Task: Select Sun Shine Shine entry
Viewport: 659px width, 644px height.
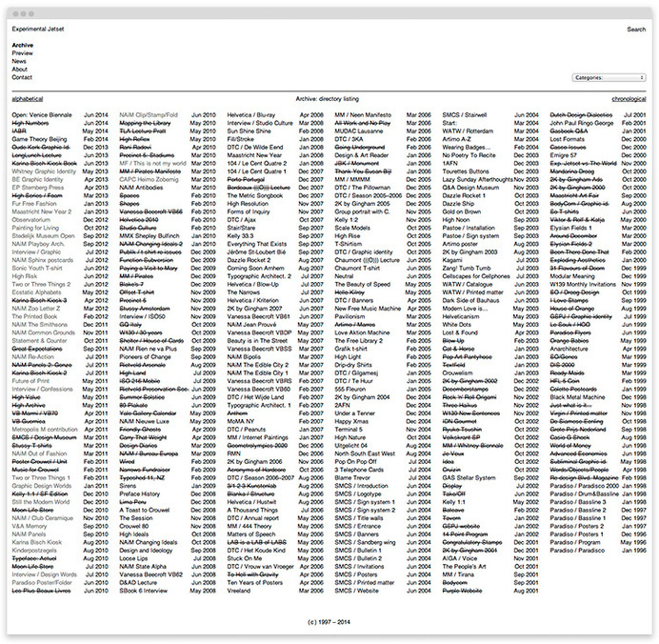Action: (250, 131)
